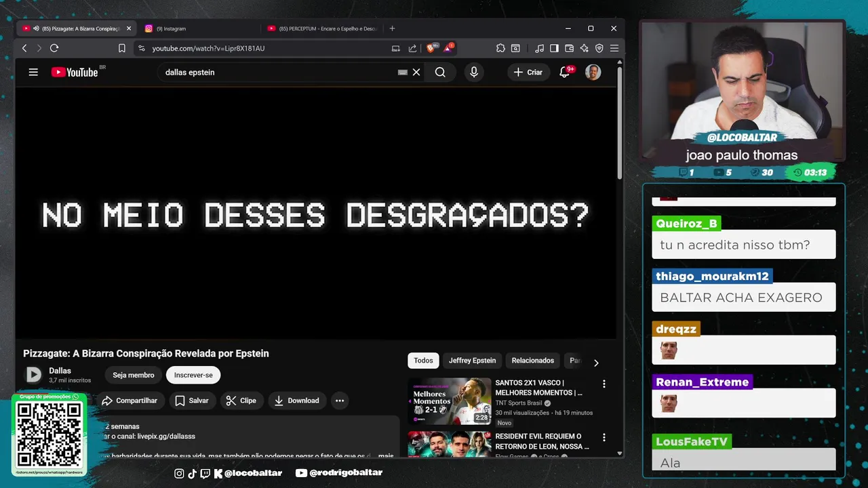The height and width of the screenshot is (488, 868).
Task: Subscribe with the Inscrever-se button
Action: coord(193,375)
